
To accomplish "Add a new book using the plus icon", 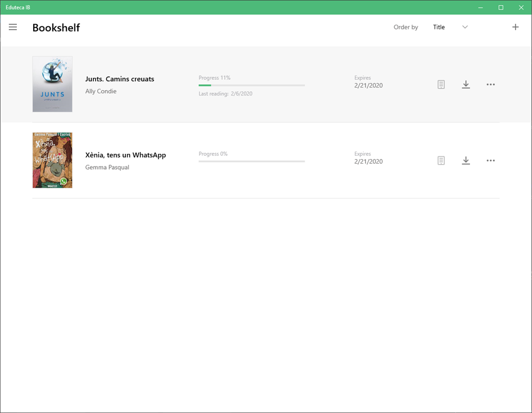I will click(515, 27).
